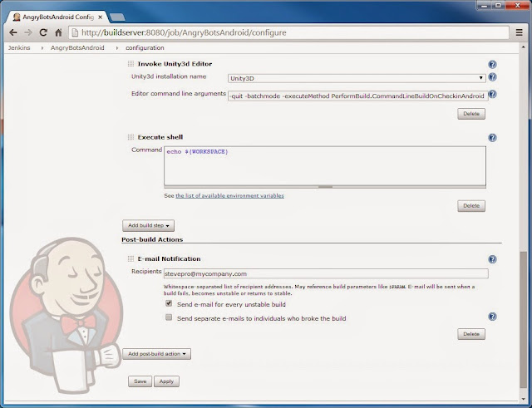Click the Recipients e-mail field
532x408 pixels.
(326, 273)
